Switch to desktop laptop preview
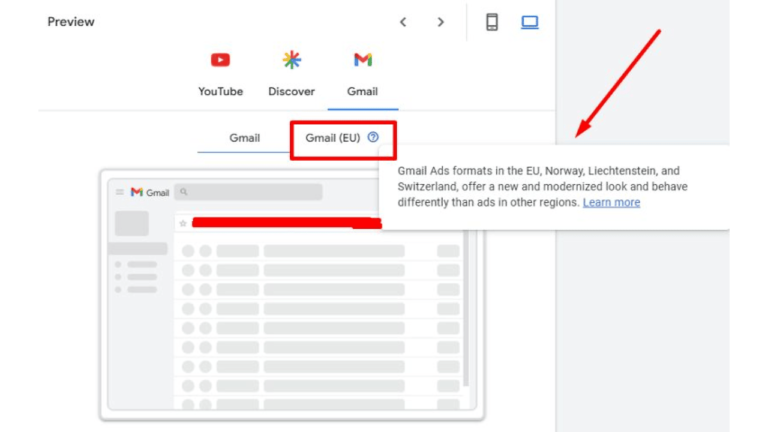This screenshot has width=768, height=432. (529, 22)
